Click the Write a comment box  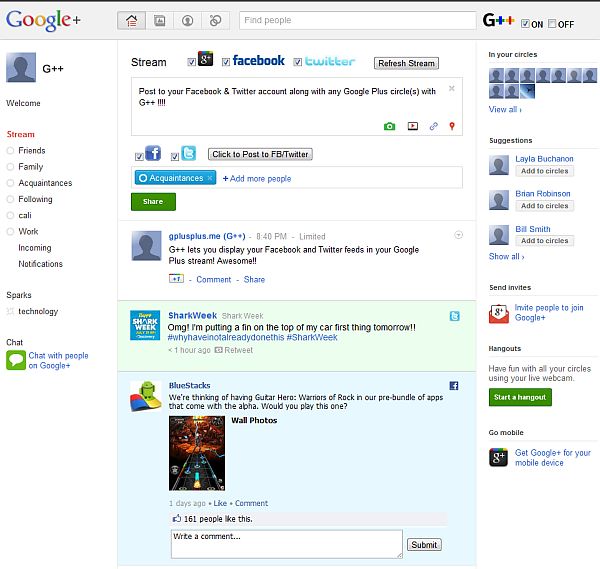click(x=287, y=544)
